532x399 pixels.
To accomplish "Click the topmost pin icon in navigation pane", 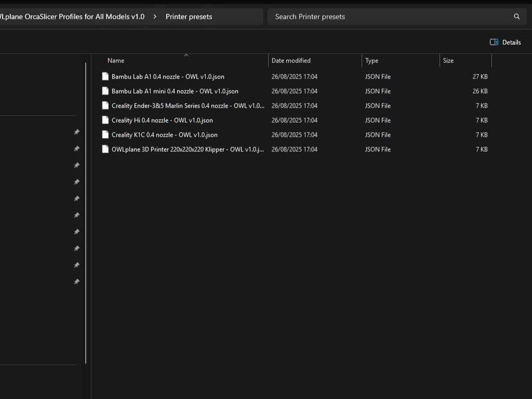I will click(76, 132).
